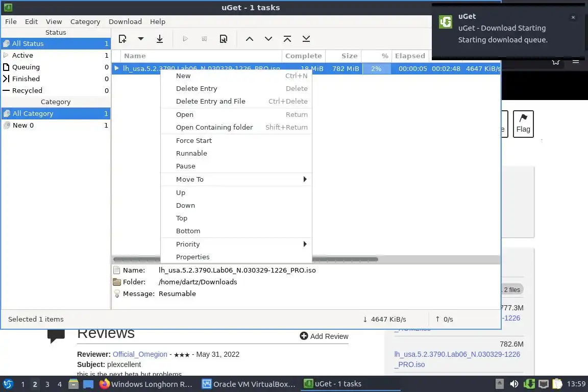Switch to workspace 3 in the taskbar

coord(47,384)
